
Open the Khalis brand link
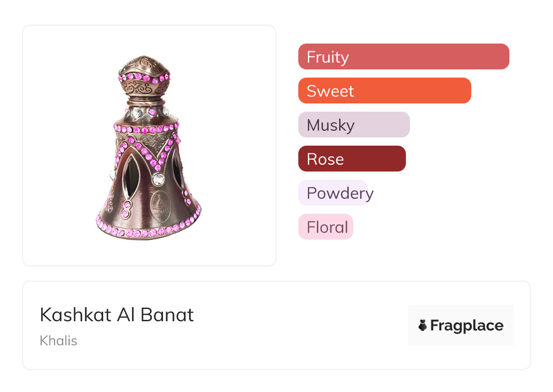point(59,341)
